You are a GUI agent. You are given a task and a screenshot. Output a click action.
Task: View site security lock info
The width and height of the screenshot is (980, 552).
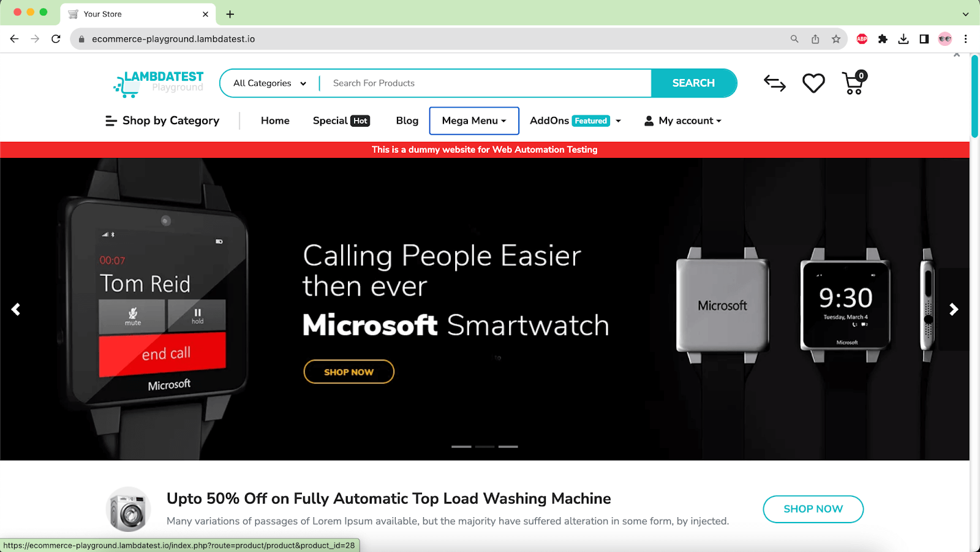click(81, 39)
